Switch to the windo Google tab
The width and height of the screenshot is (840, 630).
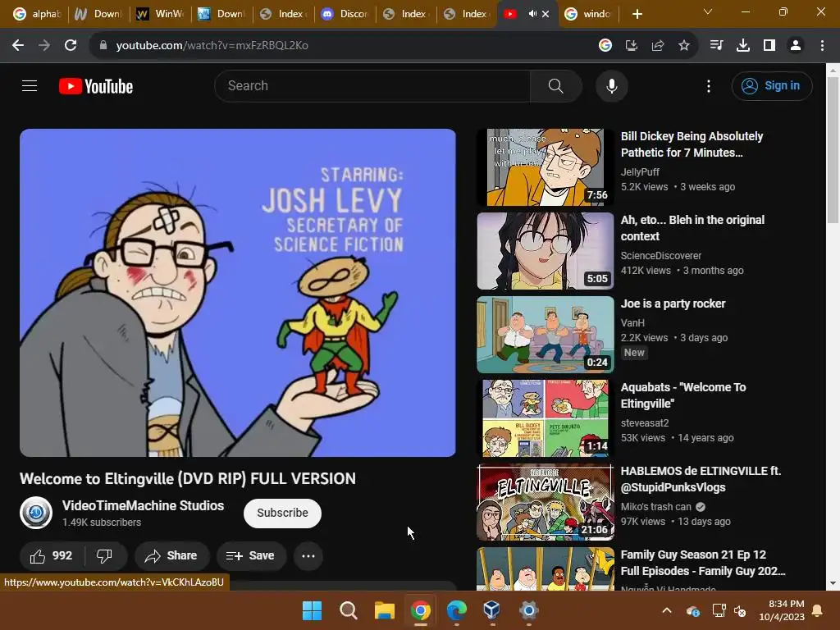tap(588, 14)
